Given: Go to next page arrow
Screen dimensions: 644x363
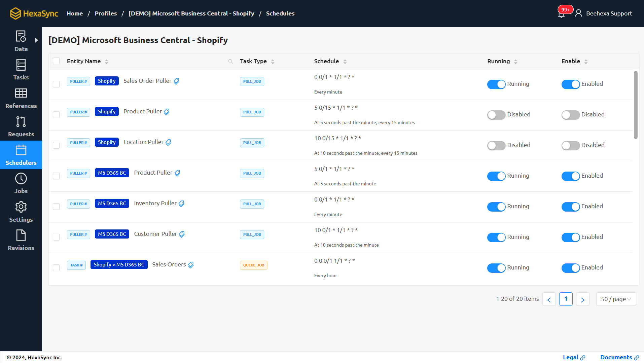Looking at the screenshot, I should (582, 299).
